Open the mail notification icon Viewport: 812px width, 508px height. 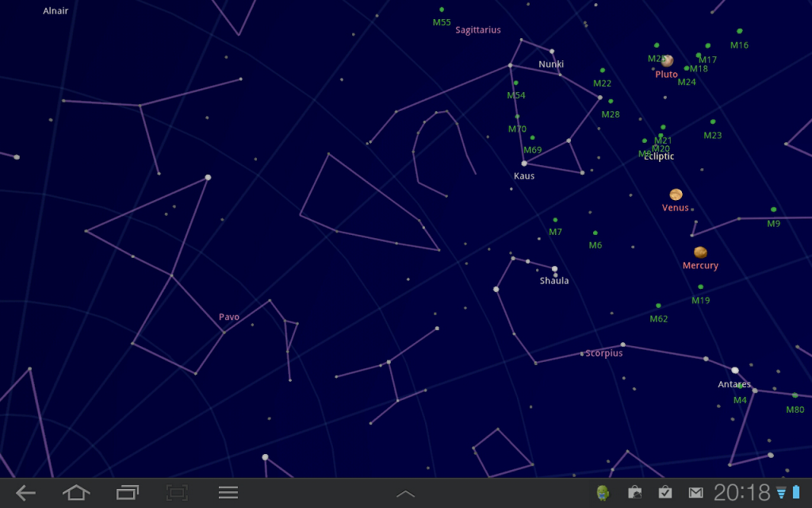(x=695, y=492)
